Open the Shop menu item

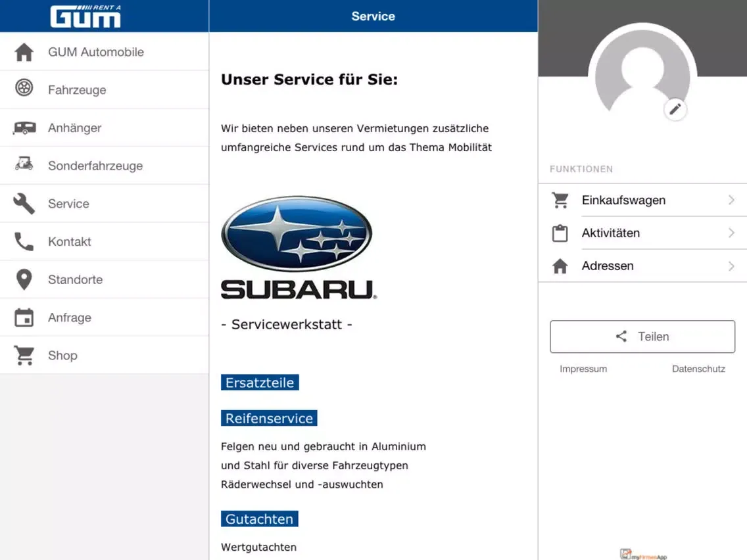[105, 355]
